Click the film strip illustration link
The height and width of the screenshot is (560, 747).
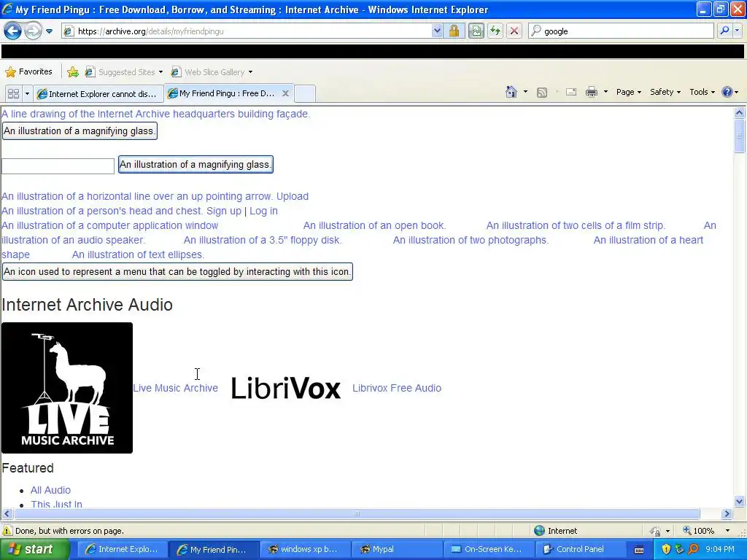click(x=576, y=225)
